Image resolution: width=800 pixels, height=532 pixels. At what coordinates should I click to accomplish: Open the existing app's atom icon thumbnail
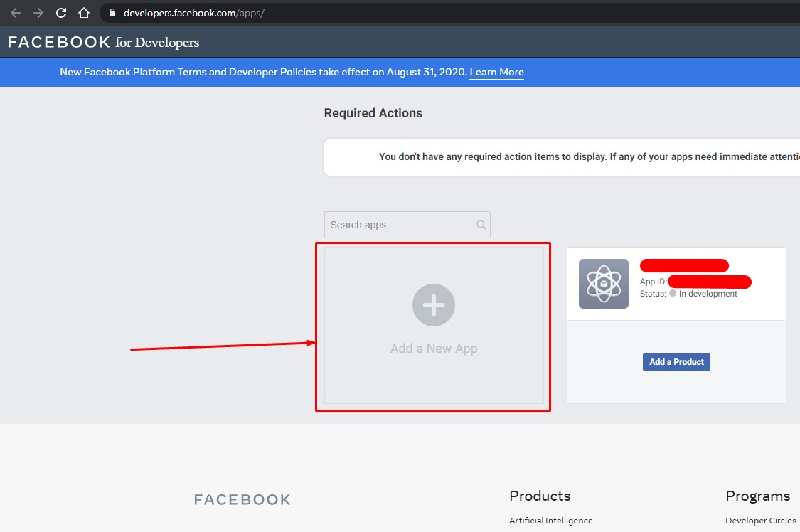pyautogui.click(x=604, y=284)
